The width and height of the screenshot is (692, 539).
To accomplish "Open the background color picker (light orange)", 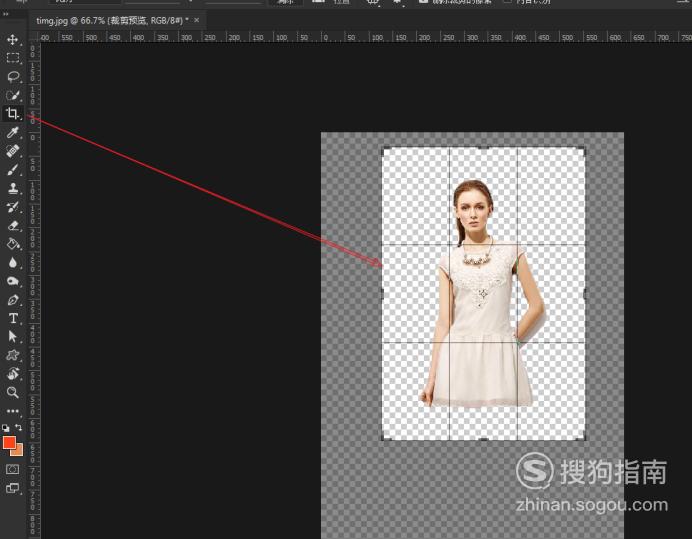I will pyautogui.click(x=19, y=452).
